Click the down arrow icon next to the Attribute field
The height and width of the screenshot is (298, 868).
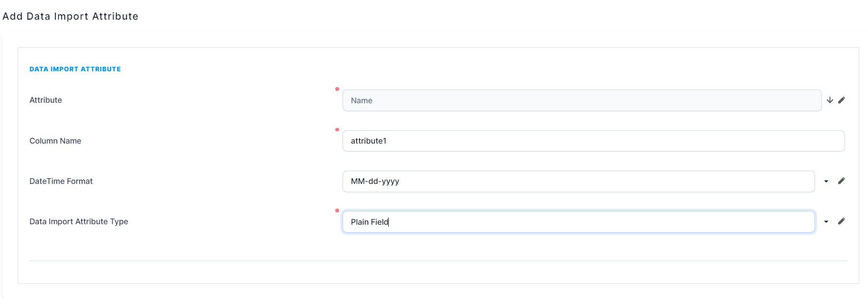tap(830, 100)
